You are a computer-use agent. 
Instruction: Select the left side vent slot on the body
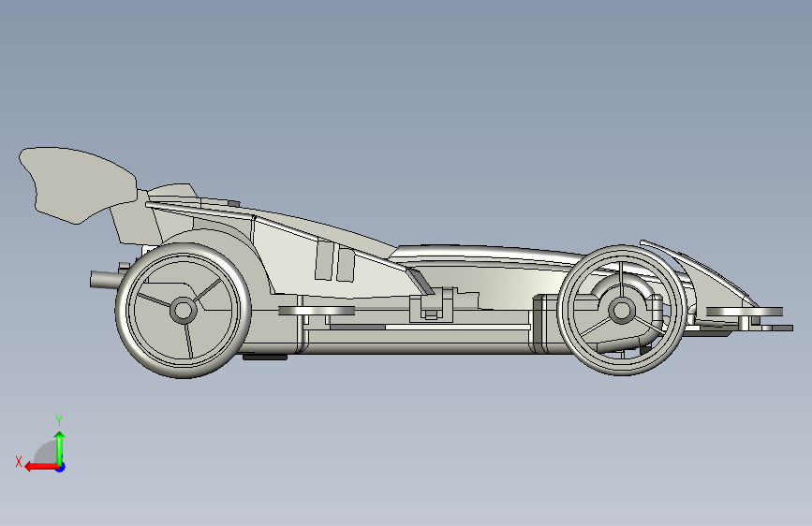(325, 261)
